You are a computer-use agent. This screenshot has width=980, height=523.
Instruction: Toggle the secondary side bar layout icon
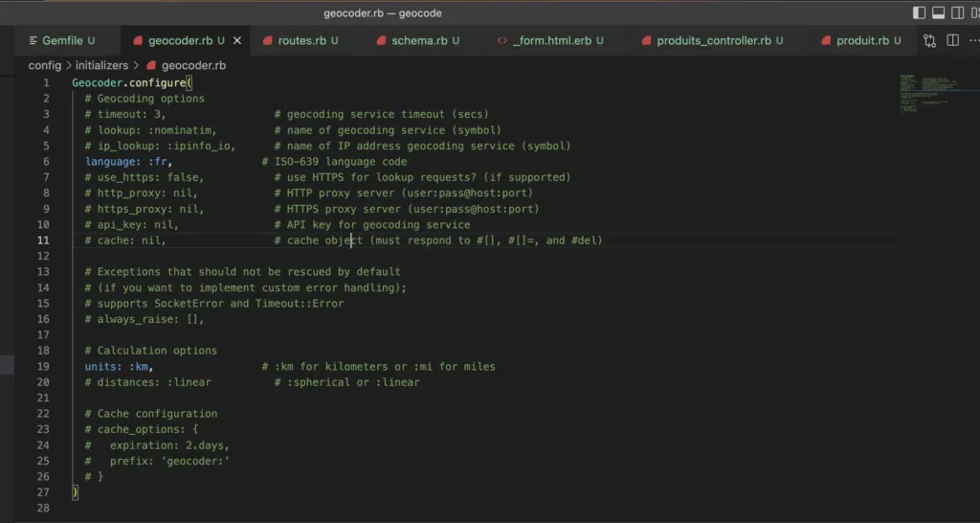click(957, 13)
